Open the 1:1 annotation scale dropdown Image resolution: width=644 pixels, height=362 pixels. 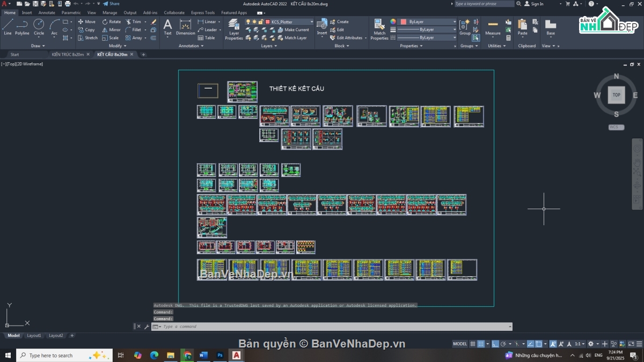click(x=580, y=344)
